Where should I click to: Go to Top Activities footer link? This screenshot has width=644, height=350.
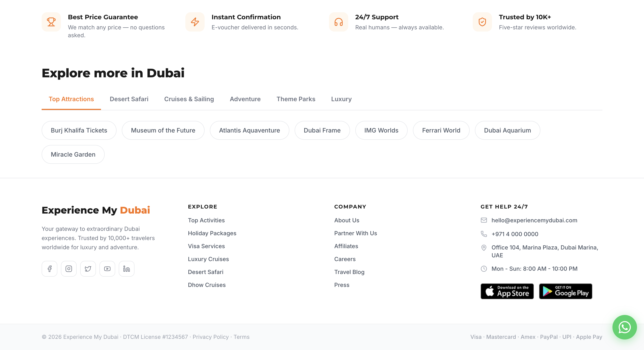206,220
